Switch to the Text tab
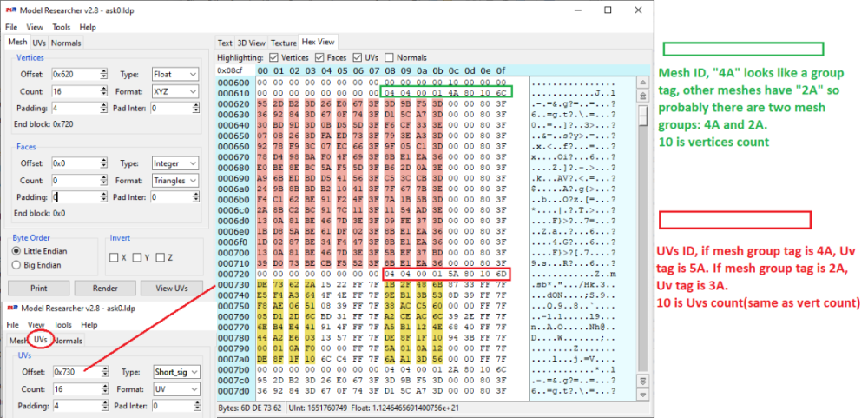The width and height of the screenshot is (868, 418). 225,42
